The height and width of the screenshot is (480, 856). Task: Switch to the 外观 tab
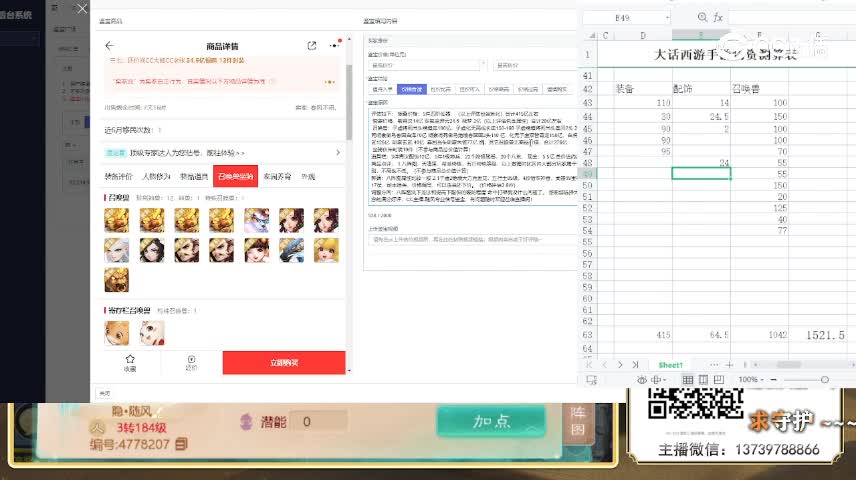(308, 176)
